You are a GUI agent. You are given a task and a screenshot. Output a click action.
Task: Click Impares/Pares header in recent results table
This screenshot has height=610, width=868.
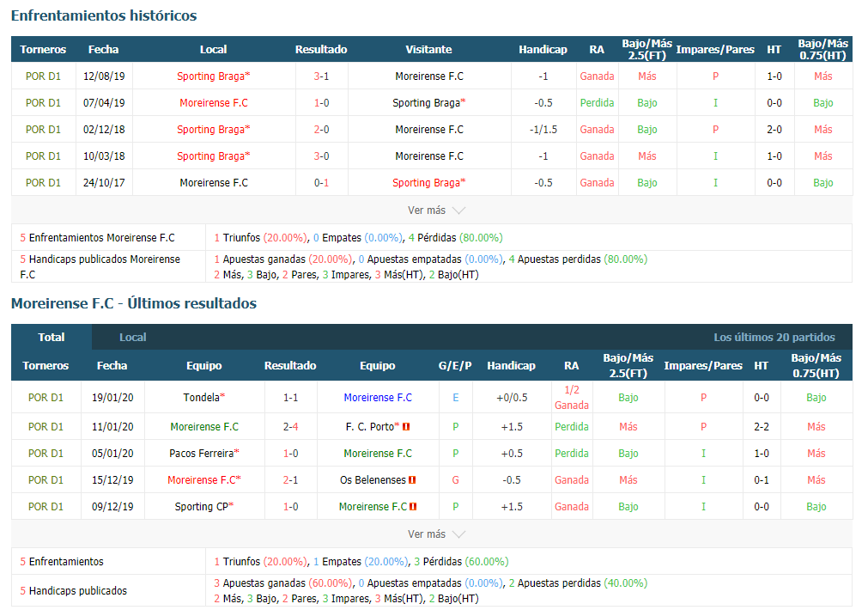703,366
